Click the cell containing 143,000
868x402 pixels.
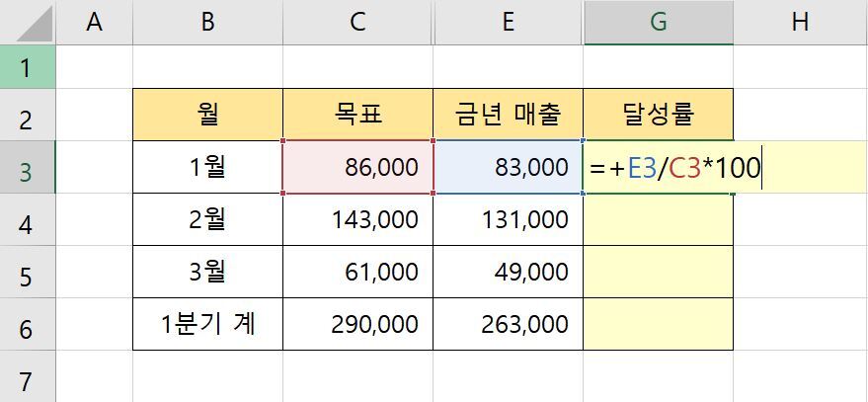[x=357, y=219]
